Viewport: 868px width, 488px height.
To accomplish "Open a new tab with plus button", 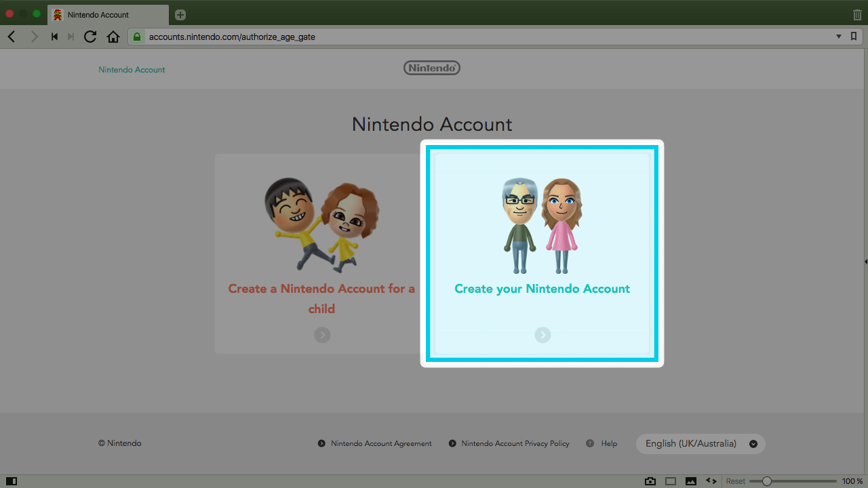I will tap(180, 15).
